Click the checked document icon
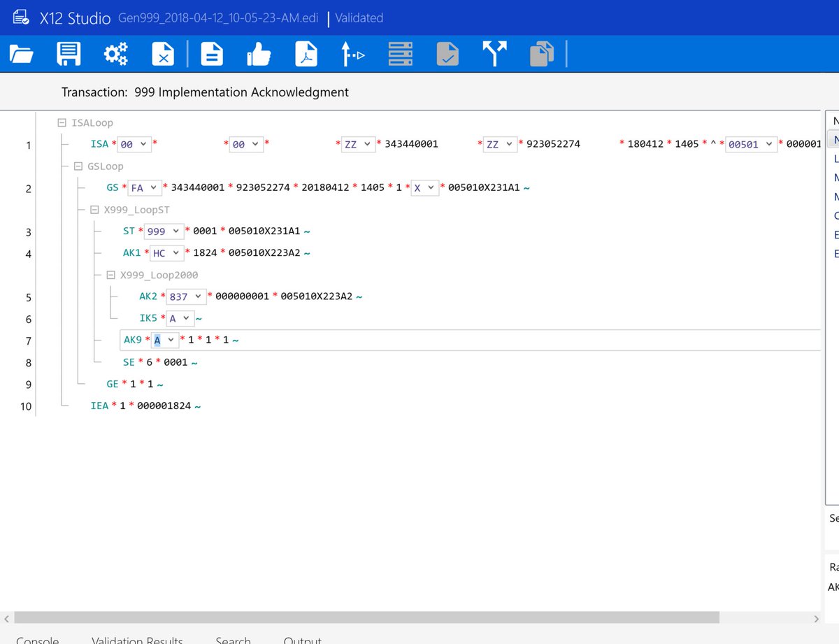Viewport: 839px width, 644px height. (x=447, y=55)
